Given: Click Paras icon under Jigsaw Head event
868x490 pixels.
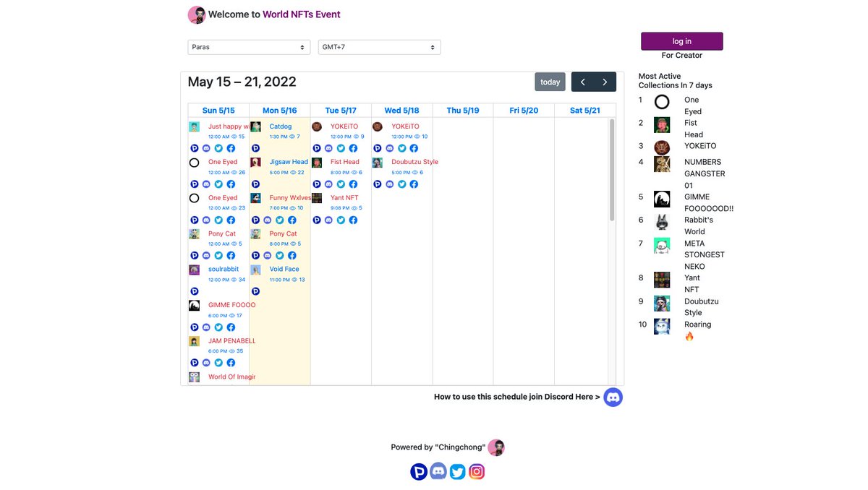Looking at the screenshot, I should pos(255,184).
